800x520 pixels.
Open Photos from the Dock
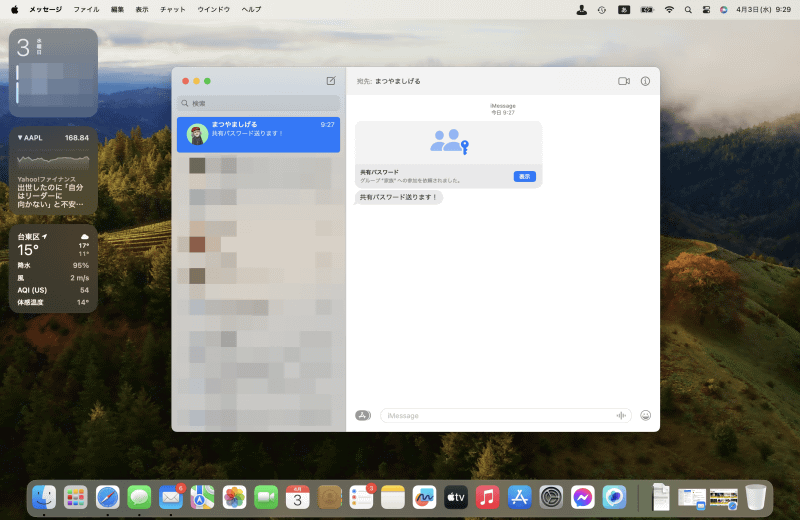click(234, 497)
